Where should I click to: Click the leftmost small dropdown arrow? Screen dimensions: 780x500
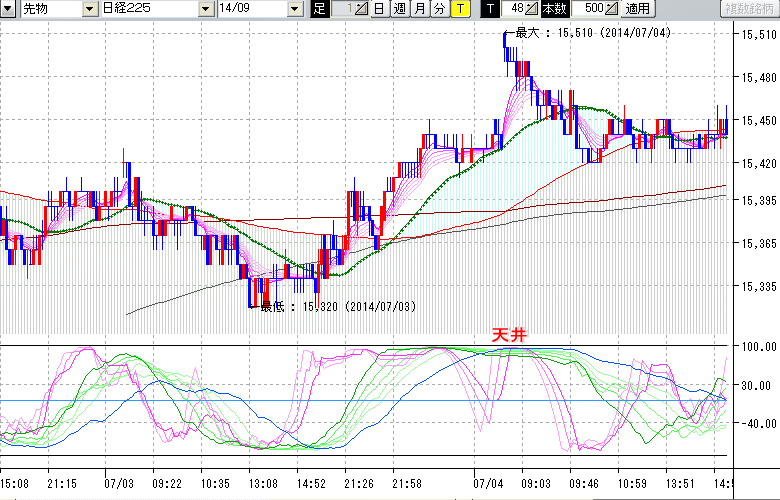click(9, 9)
